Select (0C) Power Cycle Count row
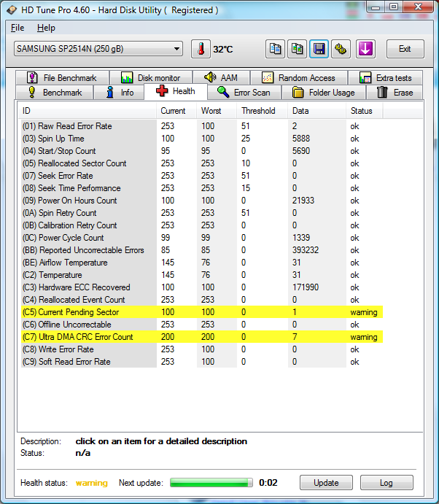This screenshot has height=504, width=439. [x=202, y=238]
